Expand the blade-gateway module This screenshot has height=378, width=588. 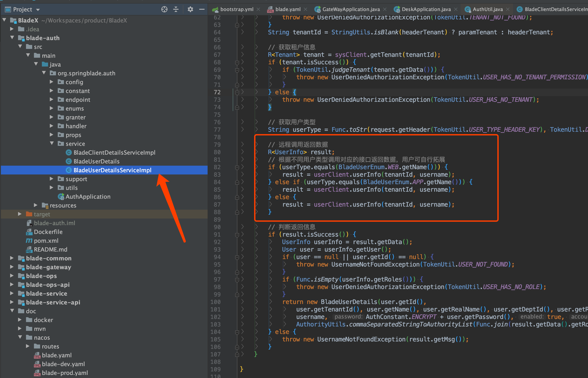click(12, 267)
